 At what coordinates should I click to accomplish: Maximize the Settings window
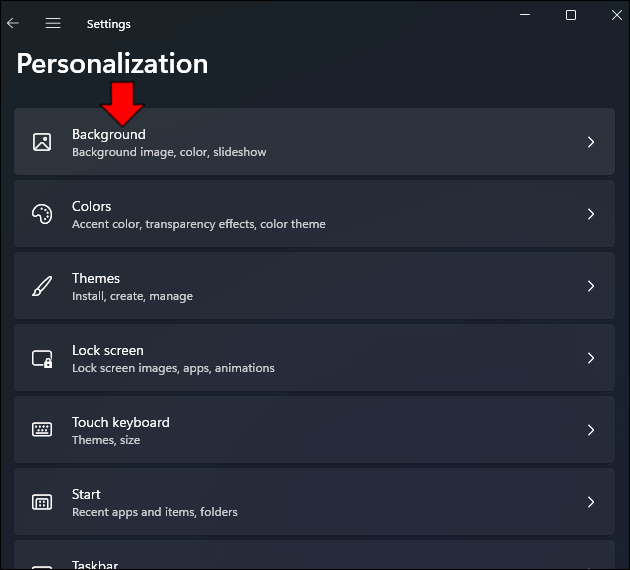click(x=571, y=15)
